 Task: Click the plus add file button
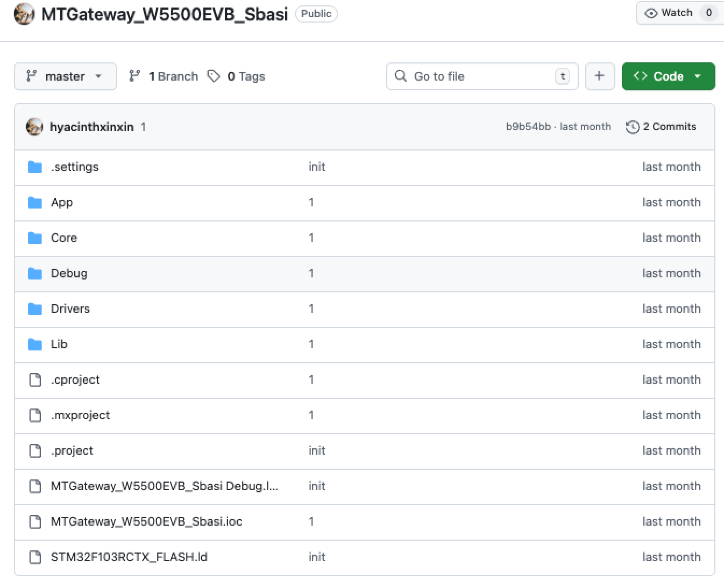coord(600,76)
